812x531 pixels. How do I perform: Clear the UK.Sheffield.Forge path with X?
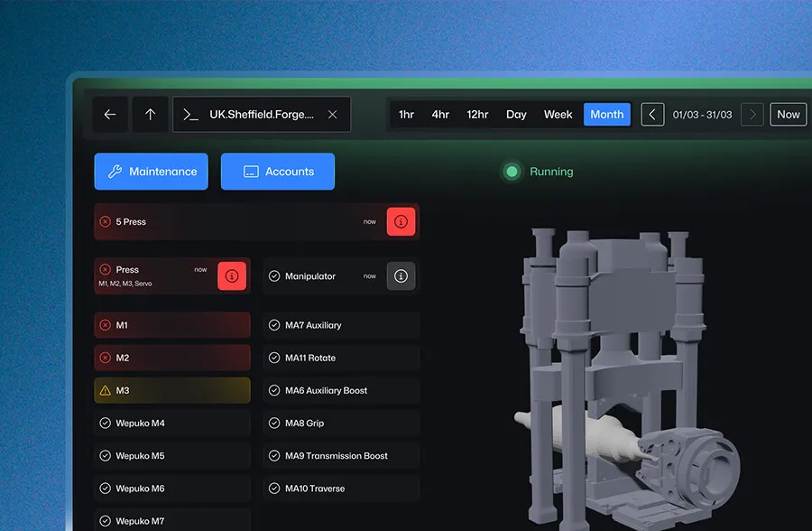point(332,115)
